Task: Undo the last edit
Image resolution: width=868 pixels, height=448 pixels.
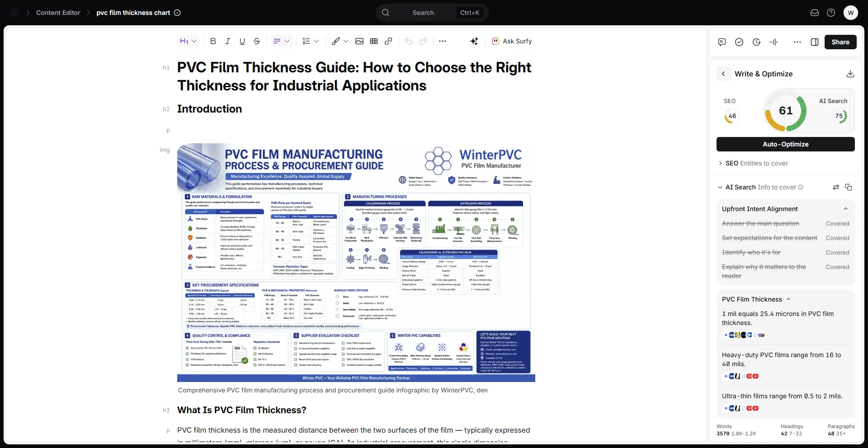Action: pos(409,41)
